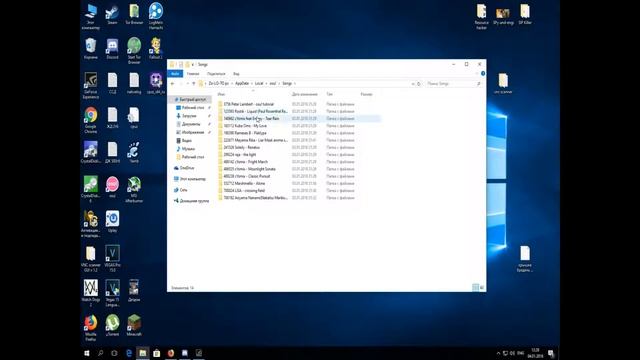
Task: Open address bar history dropdown
Action: point(413,84)
